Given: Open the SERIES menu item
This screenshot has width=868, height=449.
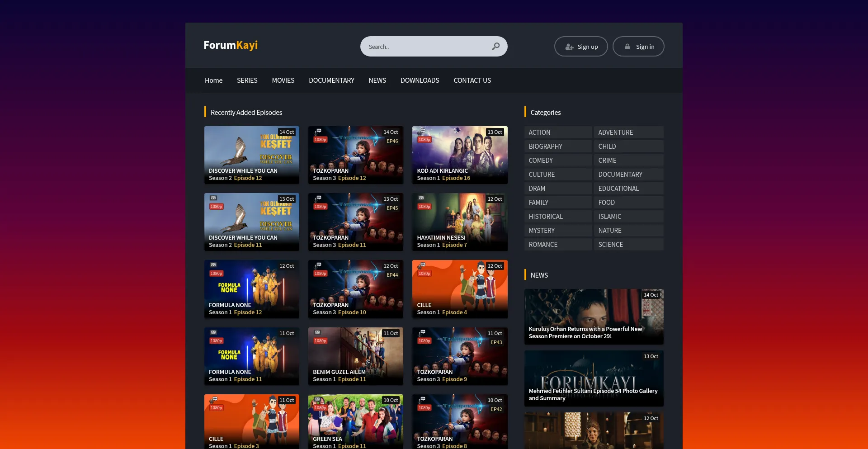Looking at the screenshot, I should pyautogui.click(x=247, y=80).
